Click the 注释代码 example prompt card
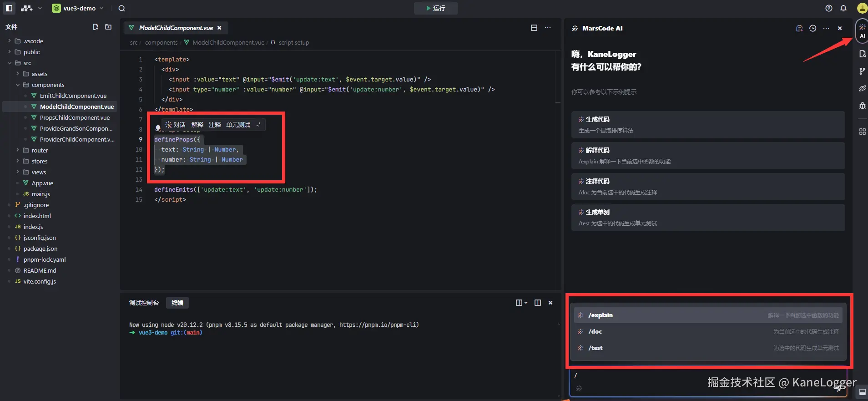Viewport: 868px width, 401px height. tap(708, 187)
